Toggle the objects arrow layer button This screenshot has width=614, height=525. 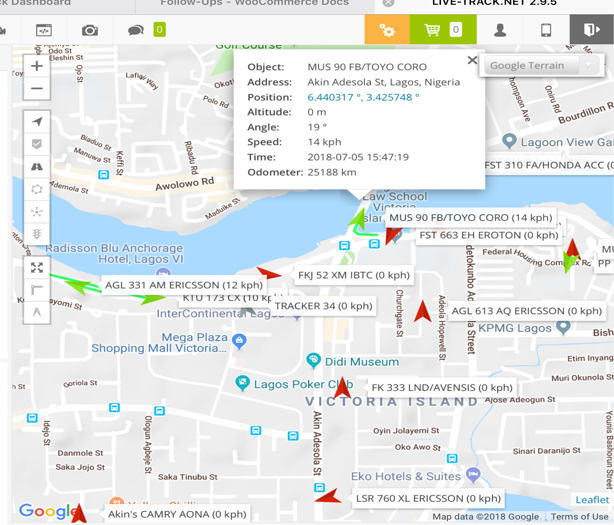[x=37, y=122]
